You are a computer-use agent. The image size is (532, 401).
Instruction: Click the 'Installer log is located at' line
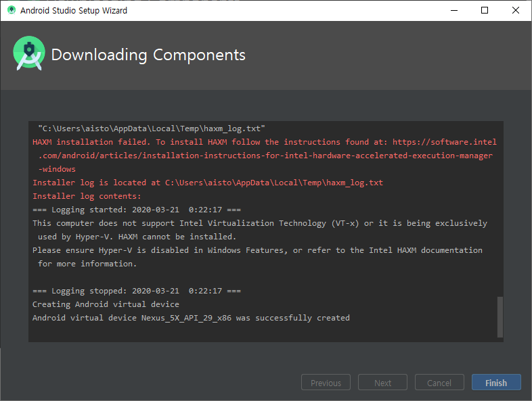tap(208, 183)
